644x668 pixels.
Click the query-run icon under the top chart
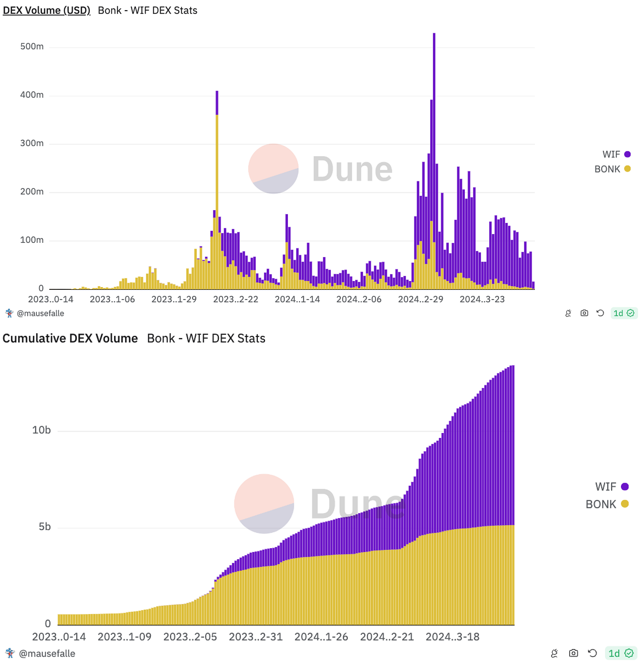coord(568,313)
